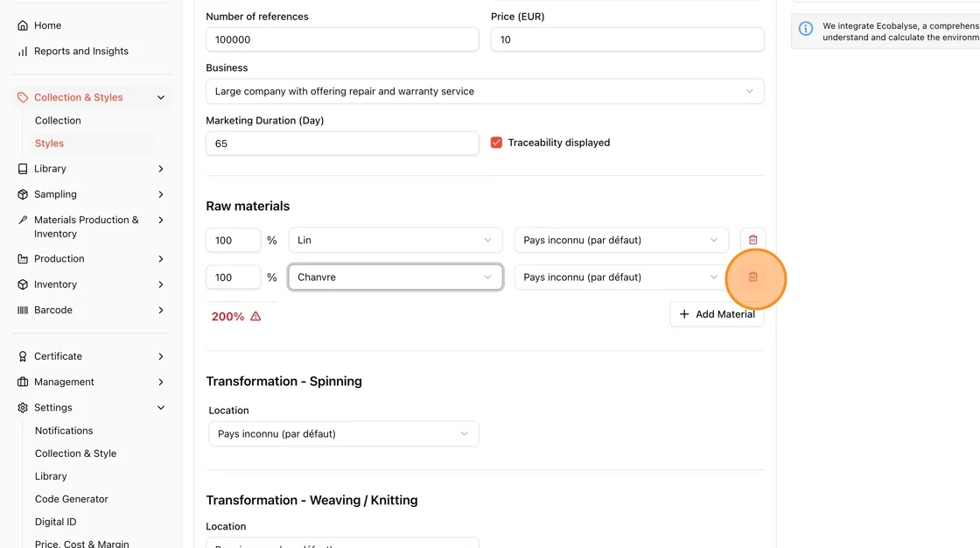The image size is (980, 548).
Task: Click the Inventory cube icon
Action: pyautogui.click(x=23, y=285)
